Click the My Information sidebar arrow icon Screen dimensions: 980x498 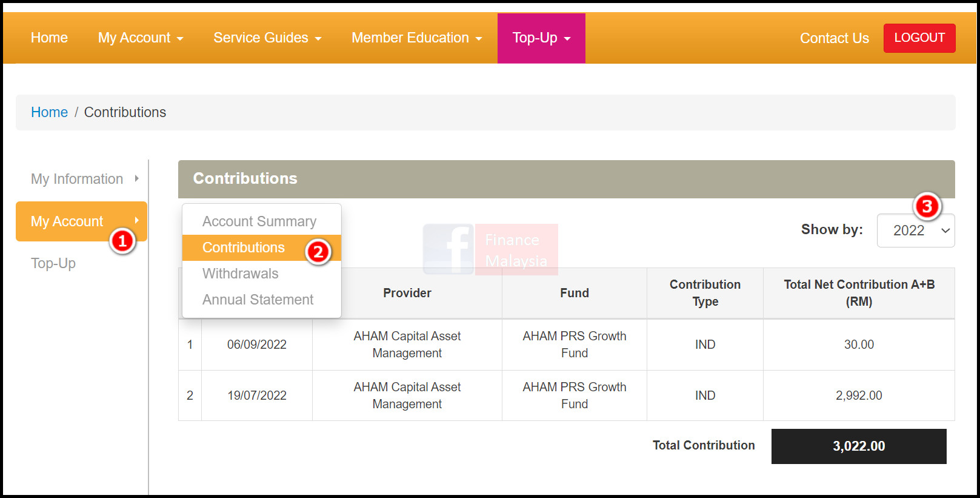coord(137,178)
